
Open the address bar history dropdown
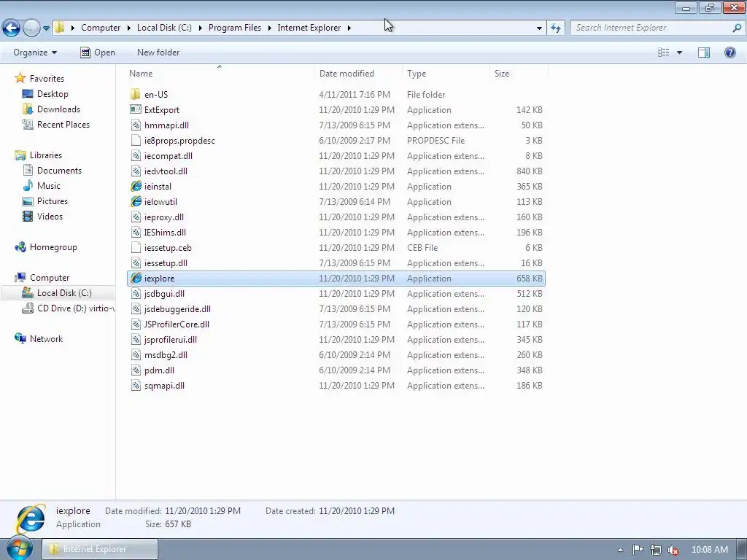tap(539, 28)
